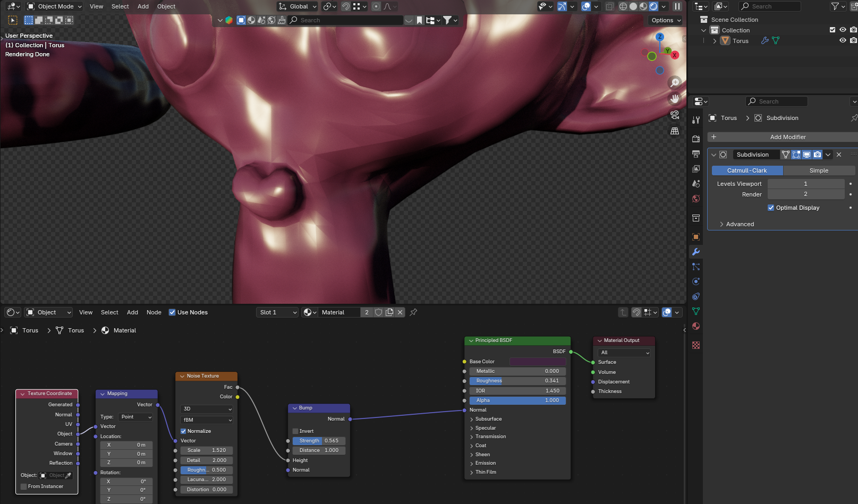Open the Options dropdown in viewport
Image resolution: width=858 pixels, height=504 pixels.
666,20
